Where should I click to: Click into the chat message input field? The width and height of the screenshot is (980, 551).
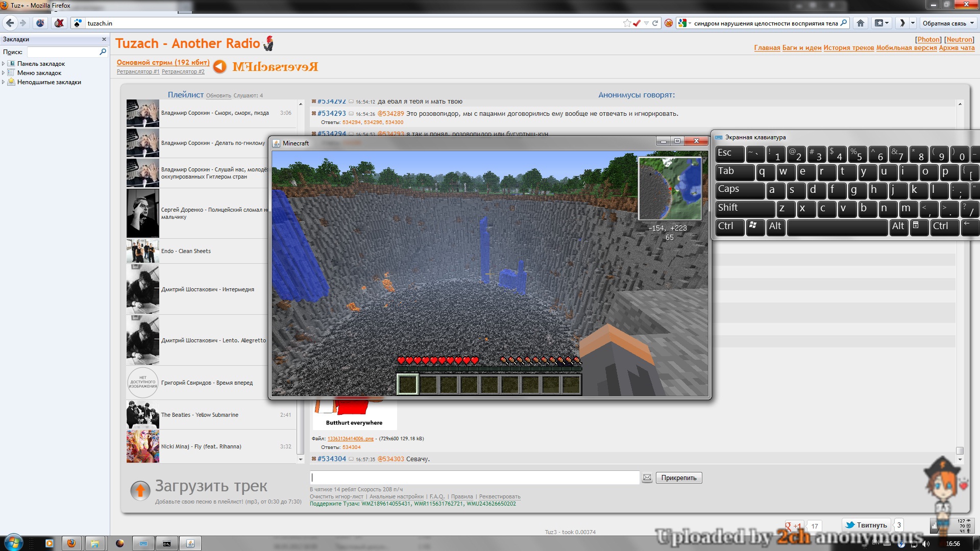[x=474, y=478]
